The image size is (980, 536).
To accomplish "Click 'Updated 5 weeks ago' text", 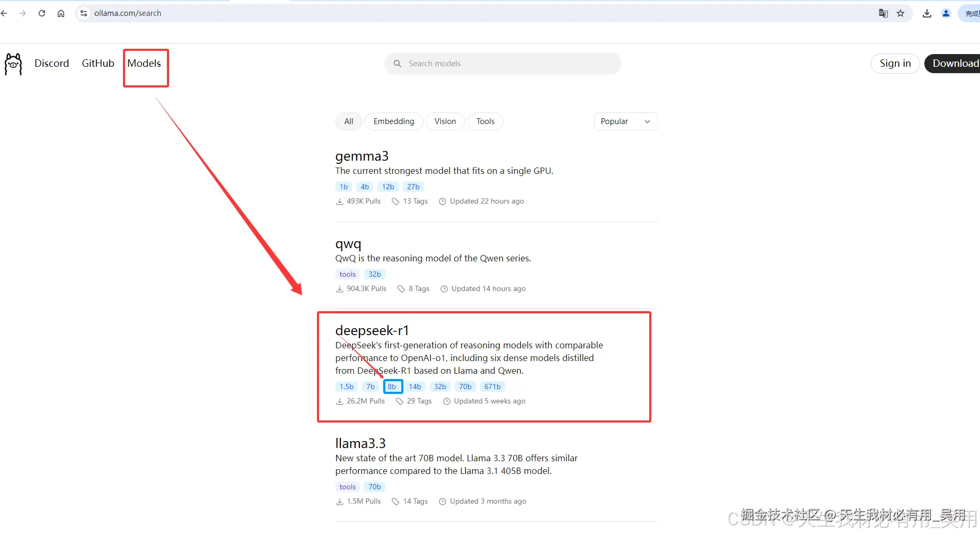I will [490, 401].
